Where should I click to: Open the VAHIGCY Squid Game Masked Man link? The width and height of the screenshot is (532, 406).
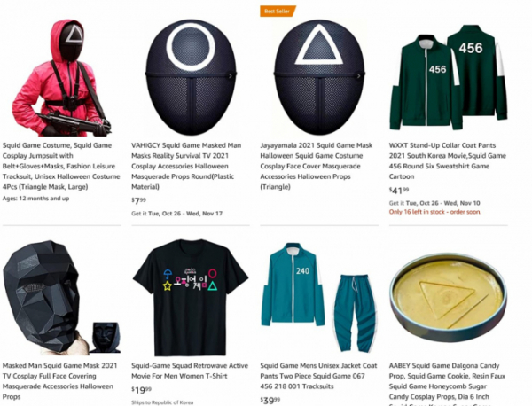click(186, 166)
